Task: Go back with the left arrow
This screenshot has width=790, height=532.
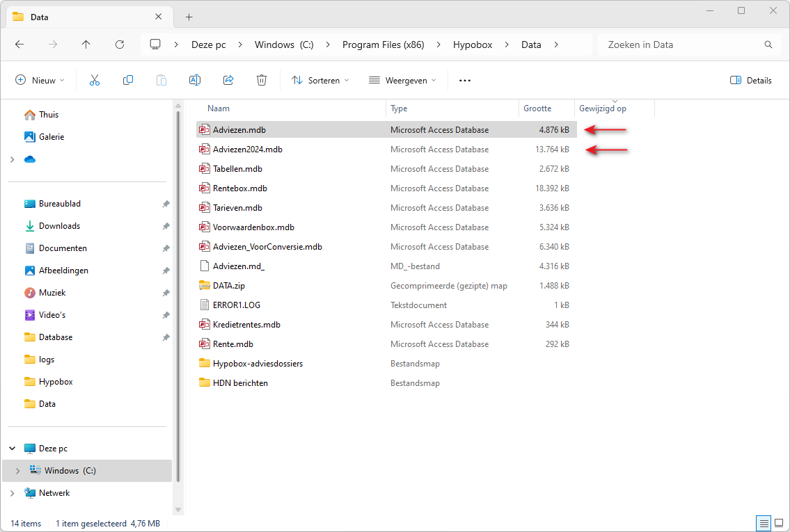Action: [19, 45]
